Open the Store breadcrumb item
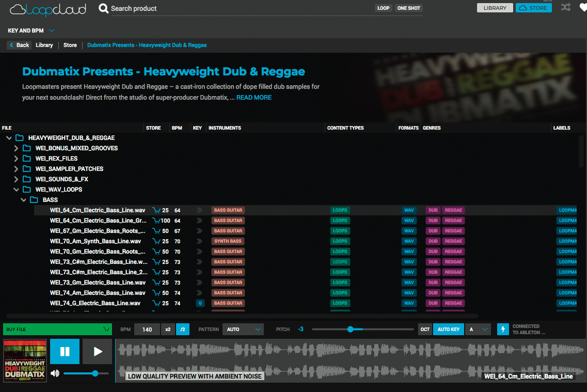Image resolution: width=587 pixels, height=392 pixels. (70, 45)
